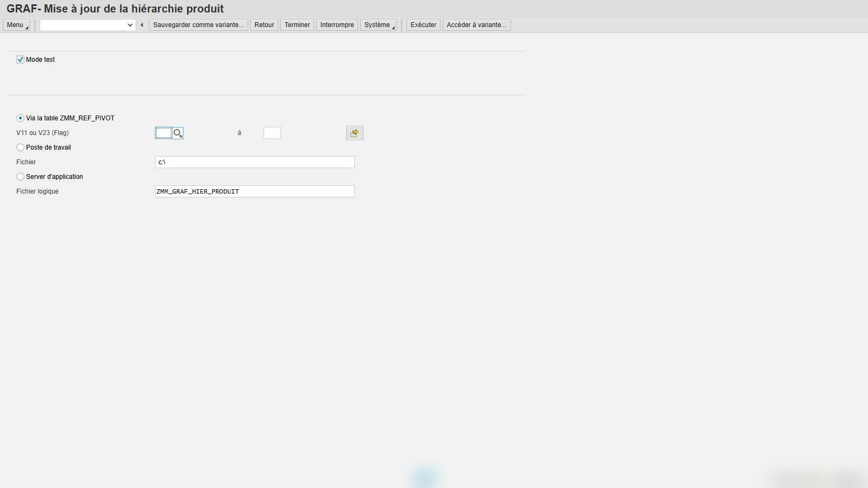Uncheck the Mode test checkbox

(21, 60)
